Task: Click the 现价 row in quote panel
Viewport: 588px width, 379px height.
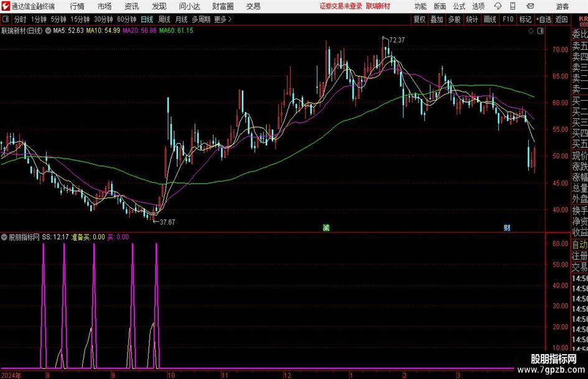Action: [x=580, y=156]
